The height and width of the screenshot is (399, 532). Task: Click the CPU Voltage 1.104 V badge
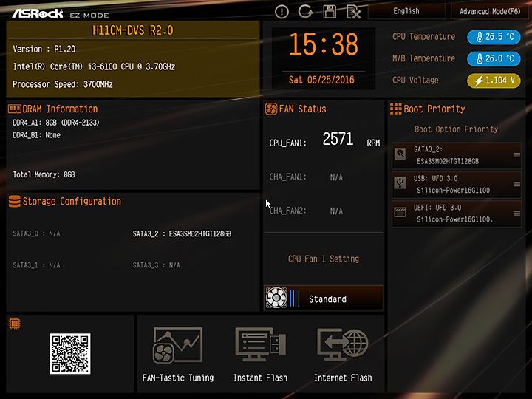pos(494,81)
